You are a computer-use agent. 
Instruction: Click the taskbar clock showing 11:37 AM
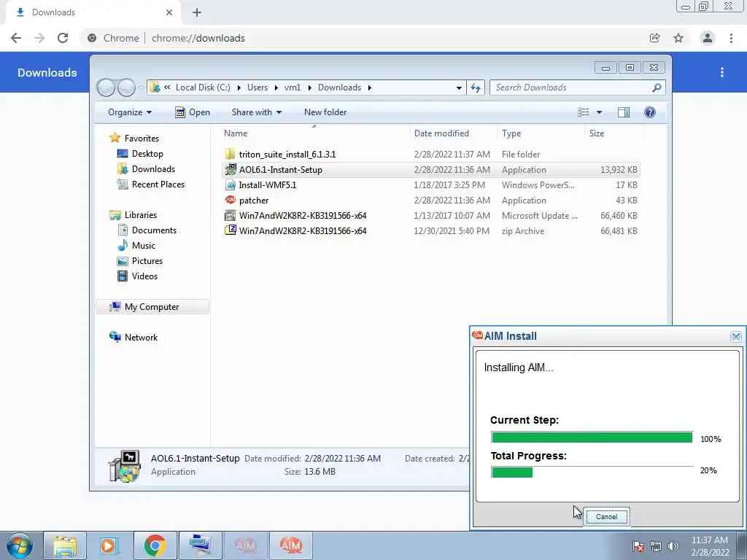(x=709, y=540)
